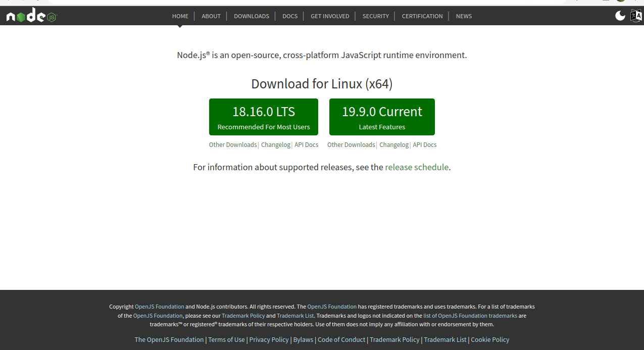Read the Privacy Policy footer link
This screenshot has height=350, width=644.
pyautogui.click(x=269, y=340)
